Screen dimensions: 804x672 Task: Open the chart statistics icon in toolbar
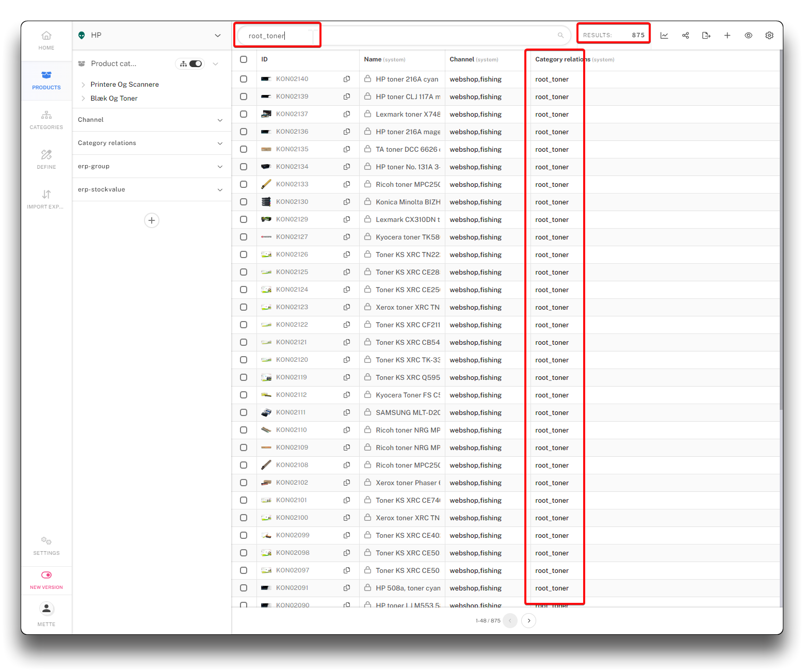664,36
